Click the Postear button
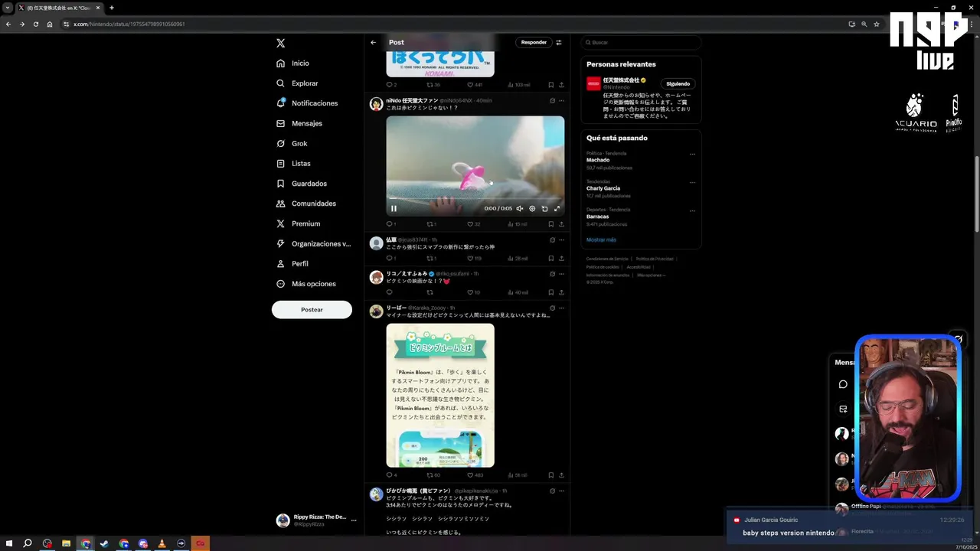The image size is (980, 551). (312, 310)
